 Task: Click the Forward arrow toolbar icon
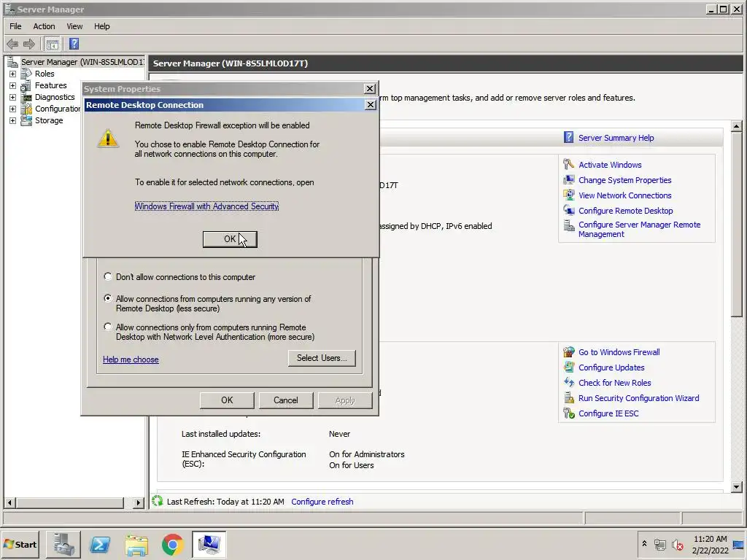tap(29, 44)
